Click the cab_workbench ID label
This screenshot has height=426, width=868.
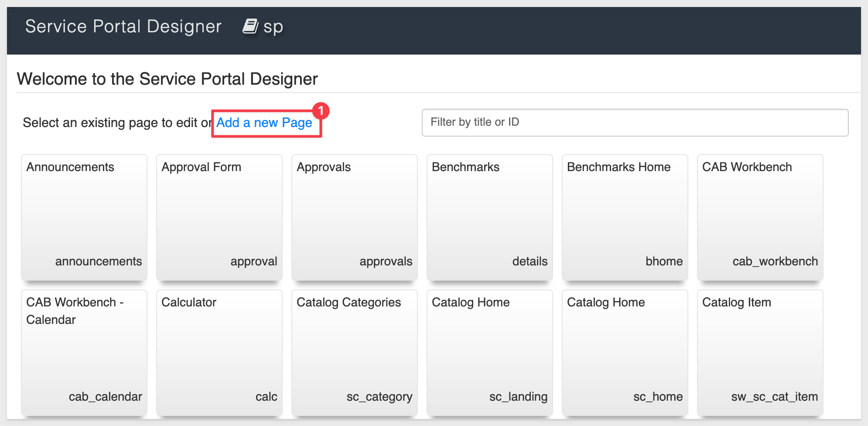coord(775,261)
